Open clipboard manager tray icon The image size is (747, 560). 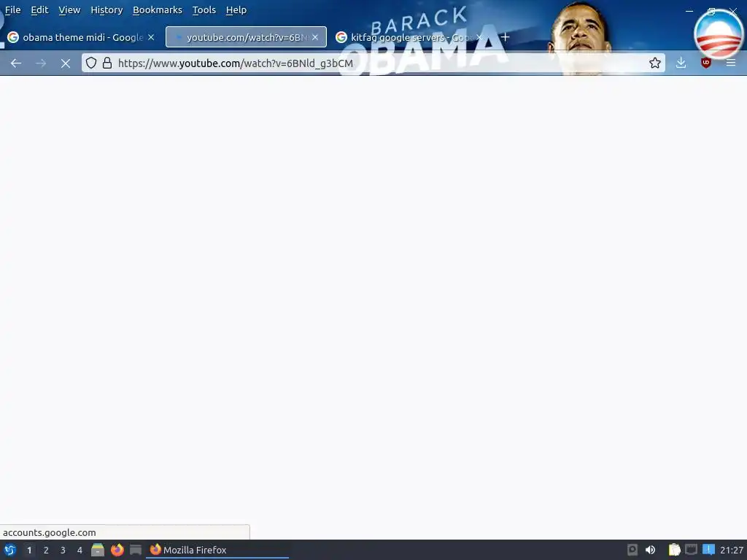tap(674, 550)
